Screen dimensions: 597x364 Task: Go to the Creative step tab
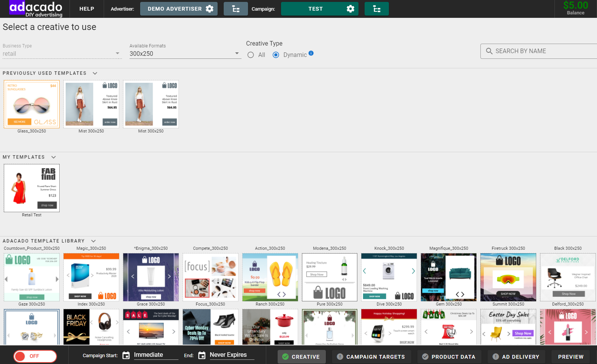pos(302,357)
